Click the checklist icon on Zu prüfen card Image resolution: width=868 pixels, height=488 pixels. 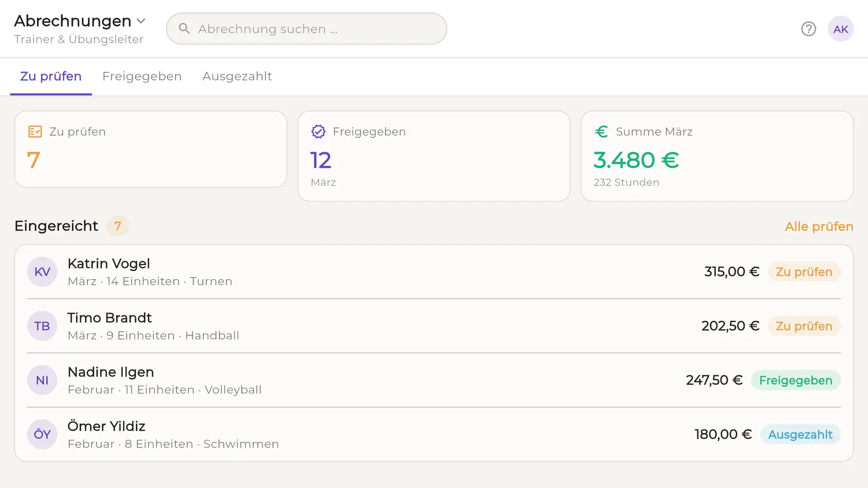click(35, 132)
